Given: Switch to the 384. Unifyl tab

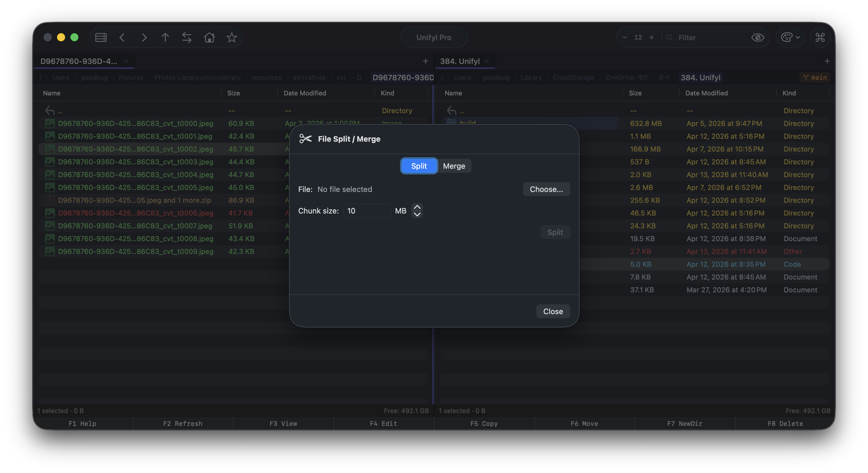Looking at the screenshot, I should tap(460, 61).
